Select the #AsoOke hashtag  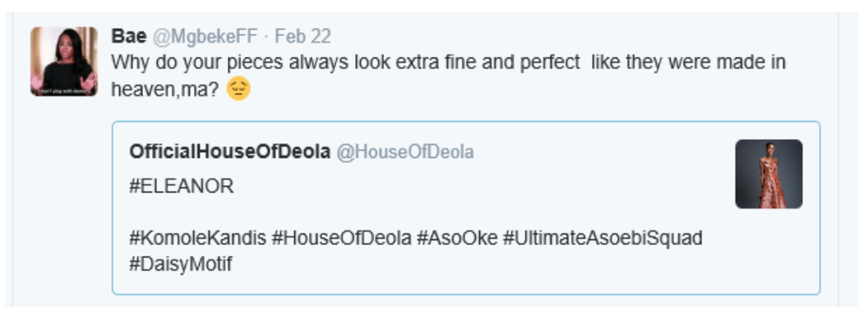(x=457, y=238)
